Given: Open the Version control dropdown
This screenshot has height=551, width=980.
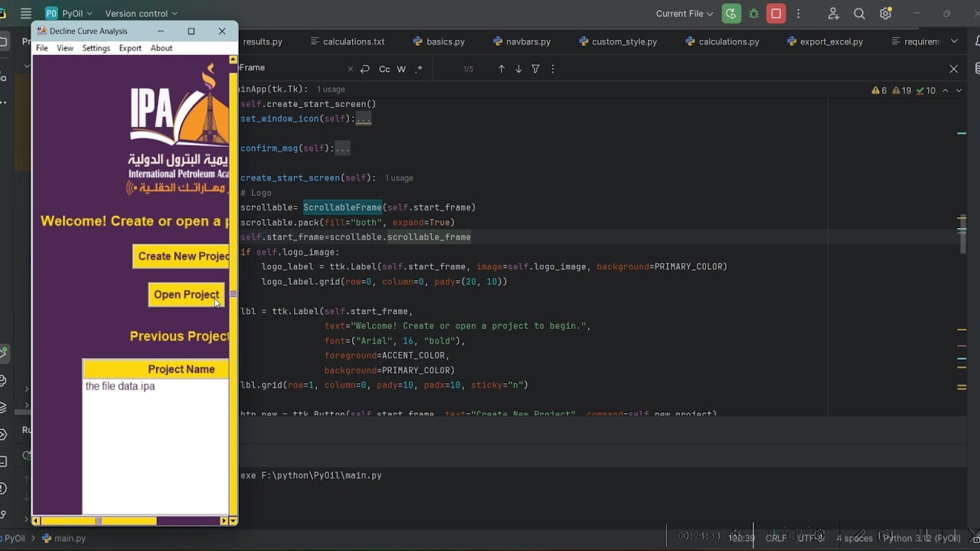Looking at the screenshot, I should pos(141,13).
